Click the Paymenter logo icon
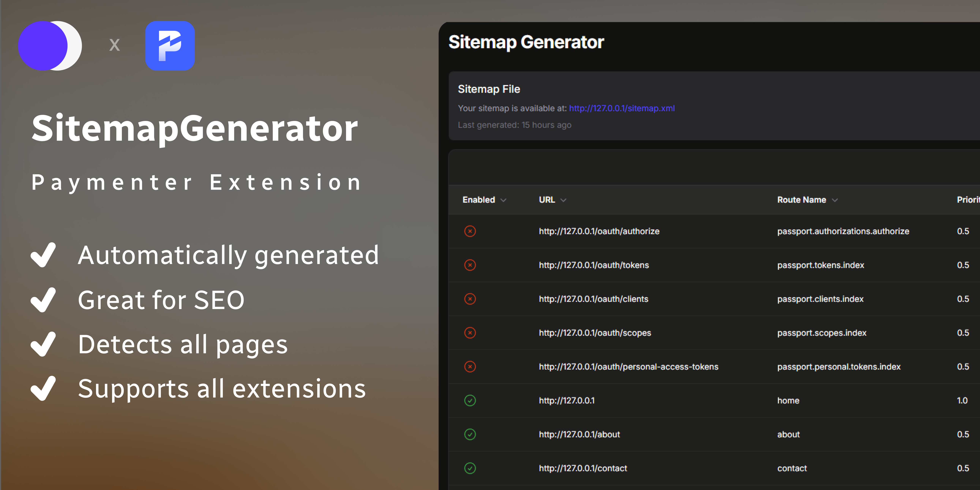Screen dimensions: 980x490 (170, 45)
